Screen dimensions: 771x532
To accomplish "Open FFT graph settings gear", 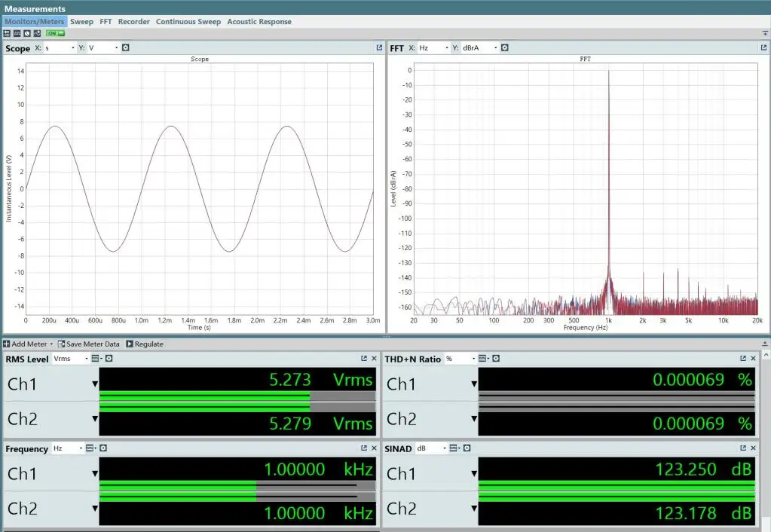I will pyautogui.click(x=505, y=48).
